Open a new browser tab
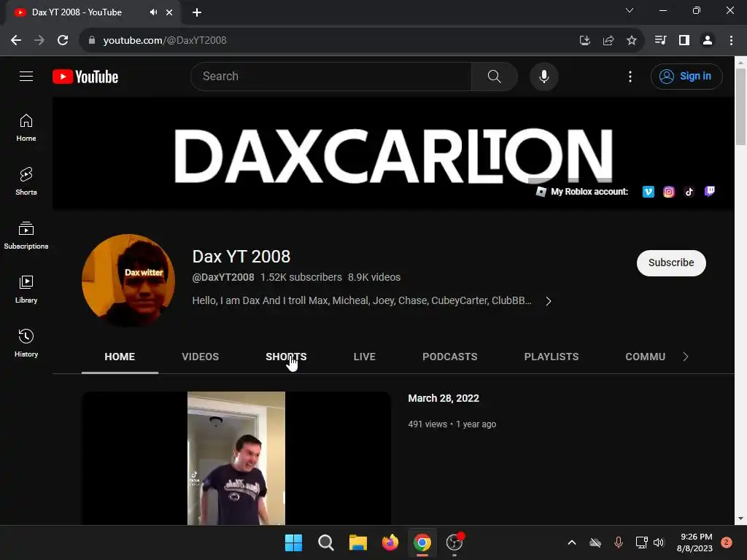Image resolution: width=747 pixels, height=560 pixels. (197, 12)
